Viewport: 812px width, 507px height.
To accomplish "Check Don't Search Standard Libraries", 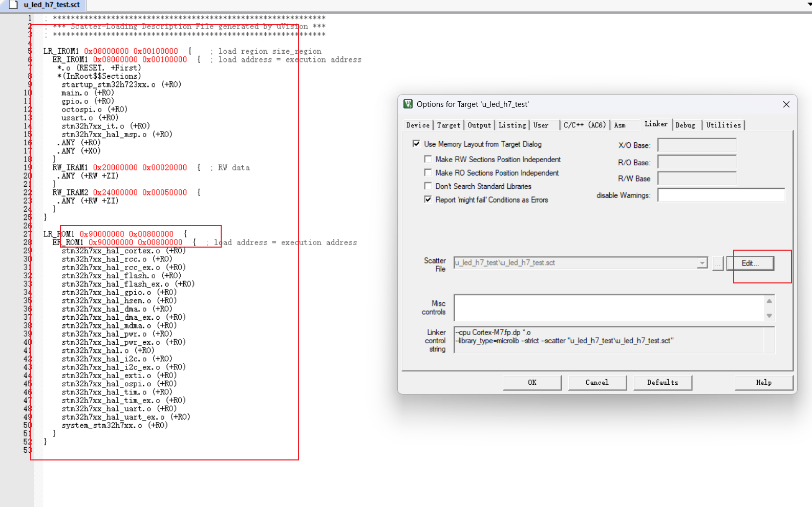I will [x=428, y=186].
